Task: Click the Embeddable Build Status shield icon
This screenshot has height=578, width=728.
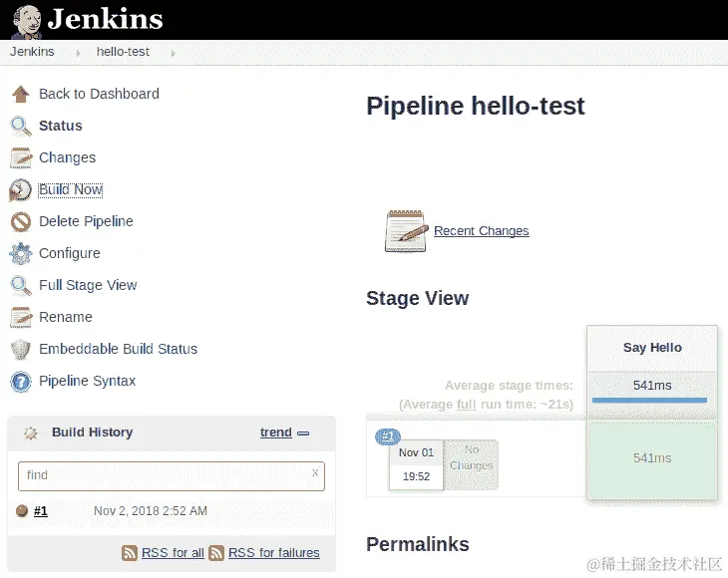Action: (x=20, y=349)
